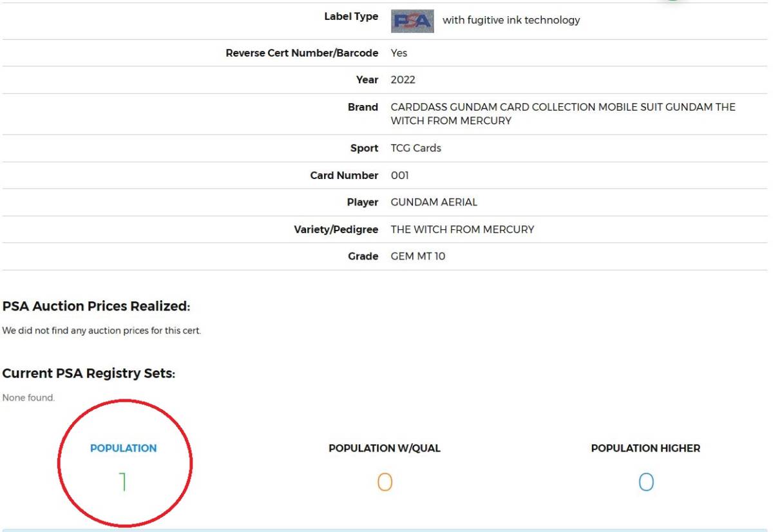Open the POPULATION link
Viewport: 773px width, 532px height.
point(123,448)
